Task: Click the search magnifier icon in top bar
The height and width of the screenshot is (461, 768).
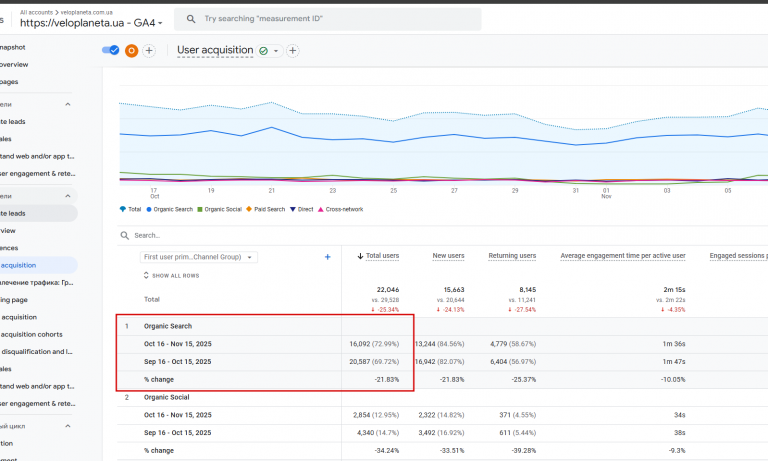Action: (x=191, y=19)
